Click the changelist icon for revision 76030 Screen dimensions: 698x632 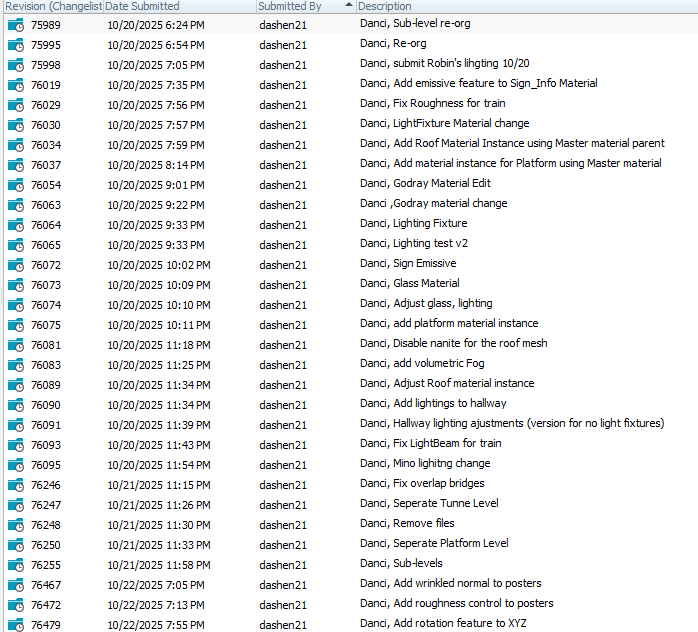pos(16,125)
